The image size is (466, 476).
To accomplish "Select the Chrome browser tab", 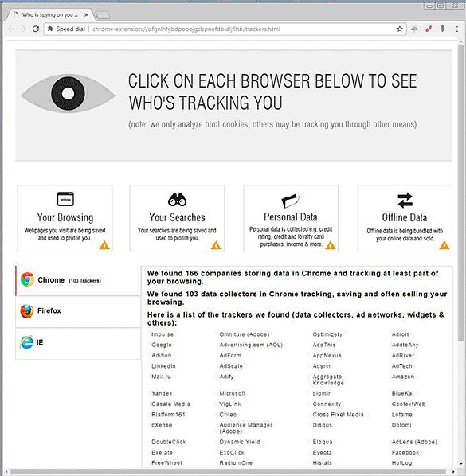I will coord(78,280).
